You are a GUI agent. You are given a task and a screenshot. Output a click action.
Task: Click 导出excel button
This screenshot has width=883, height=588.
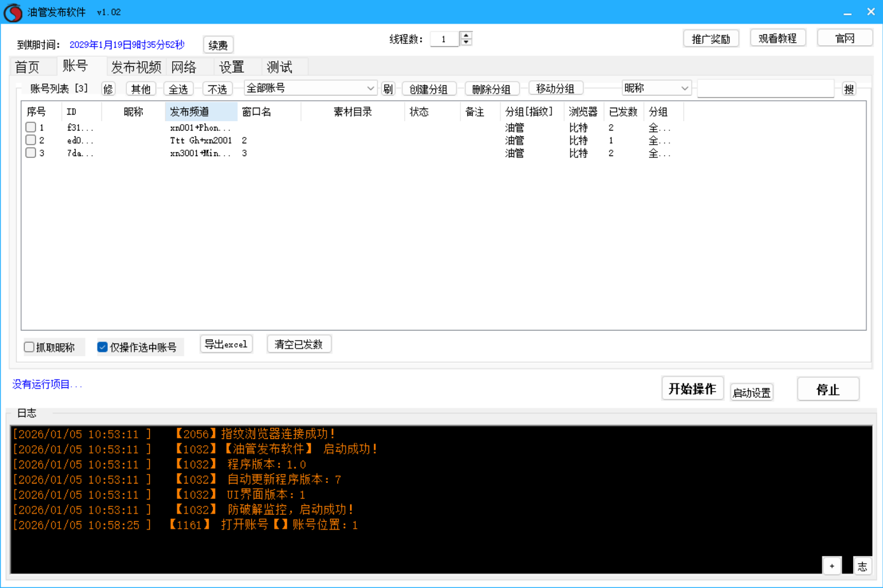(x=226, y=345)
